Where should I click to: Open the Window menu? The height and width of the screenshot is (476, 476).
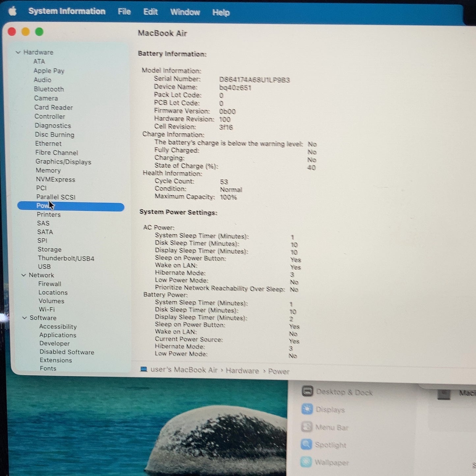coord(185,12)
